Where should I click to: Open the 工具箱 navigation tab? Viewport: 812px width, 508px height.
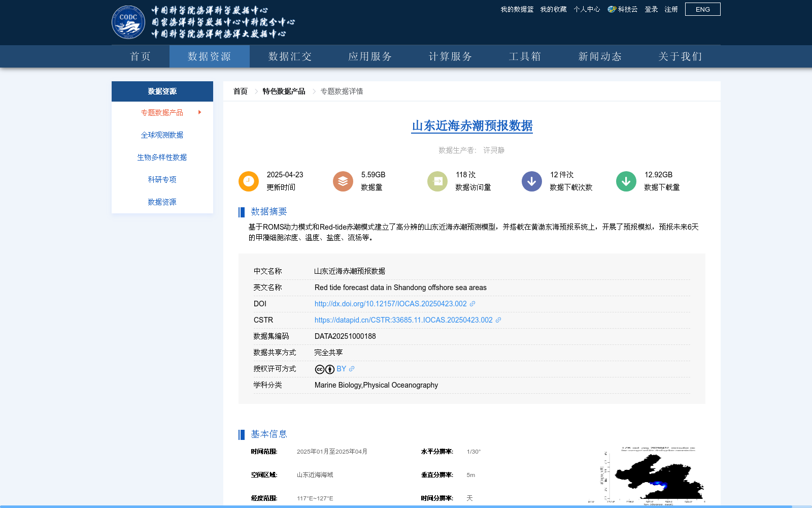click(x=525, y=56)
